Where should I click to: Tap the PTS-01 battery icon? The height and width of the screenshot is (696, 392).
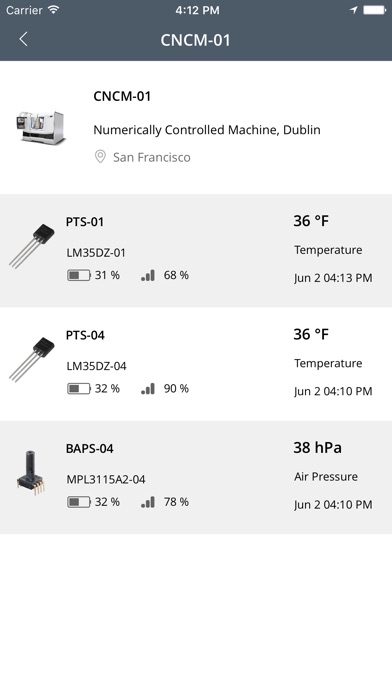(x=79, y=275)
